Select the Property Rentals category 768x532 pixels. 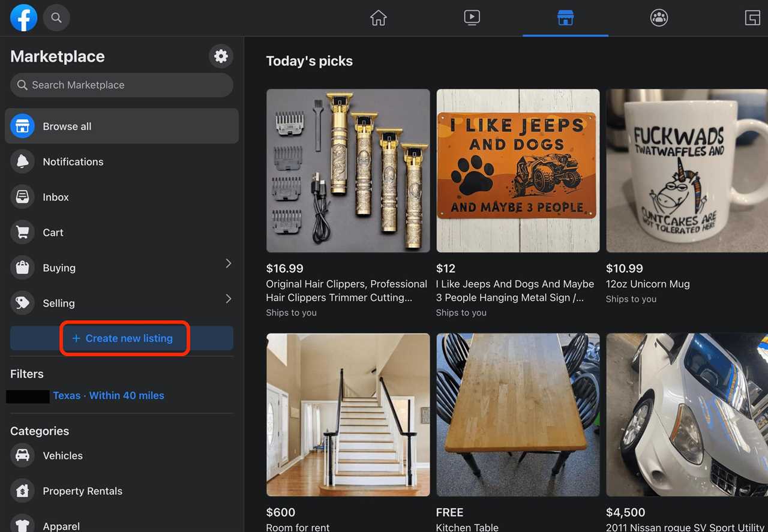(82, 491)
